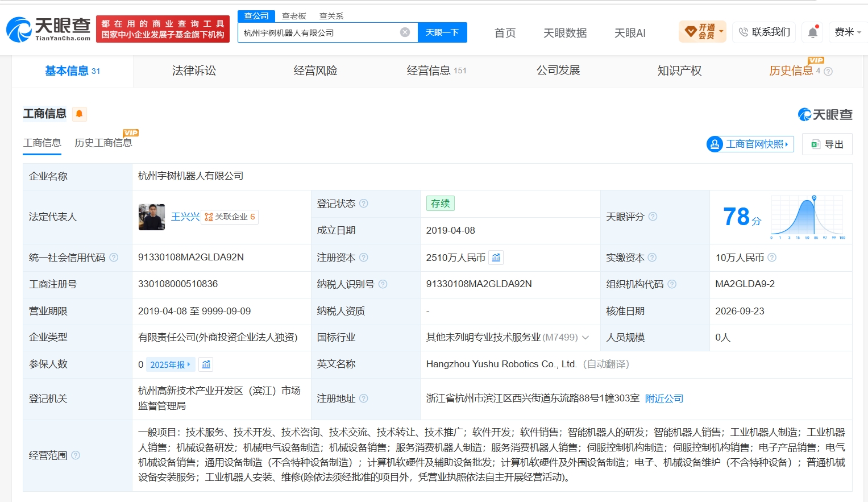Image resolution: width=868 pixels, height=502 pixels.
Task: Switch to the 知识产权 tab
Action: [x=679, y=70]
